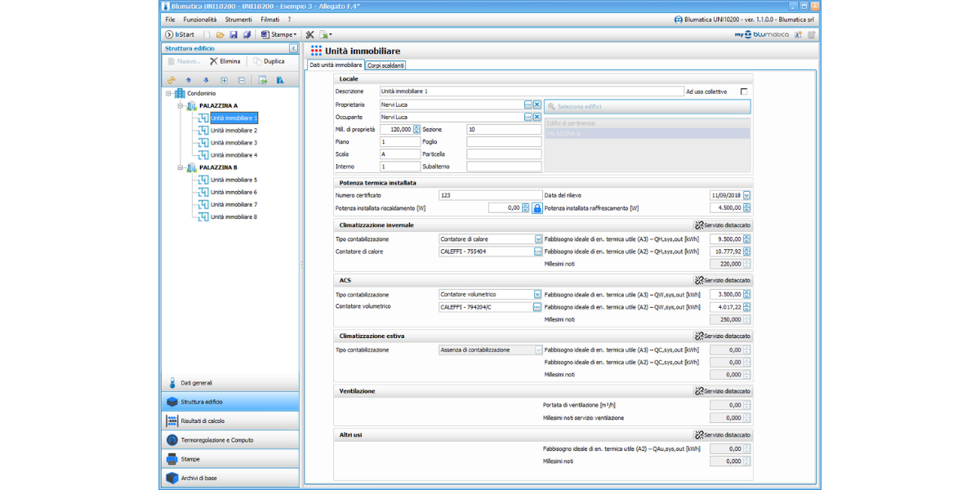
Task: Open Termoregolazione e Computo section
Action: pyautogui.click(x=216, y=440)
